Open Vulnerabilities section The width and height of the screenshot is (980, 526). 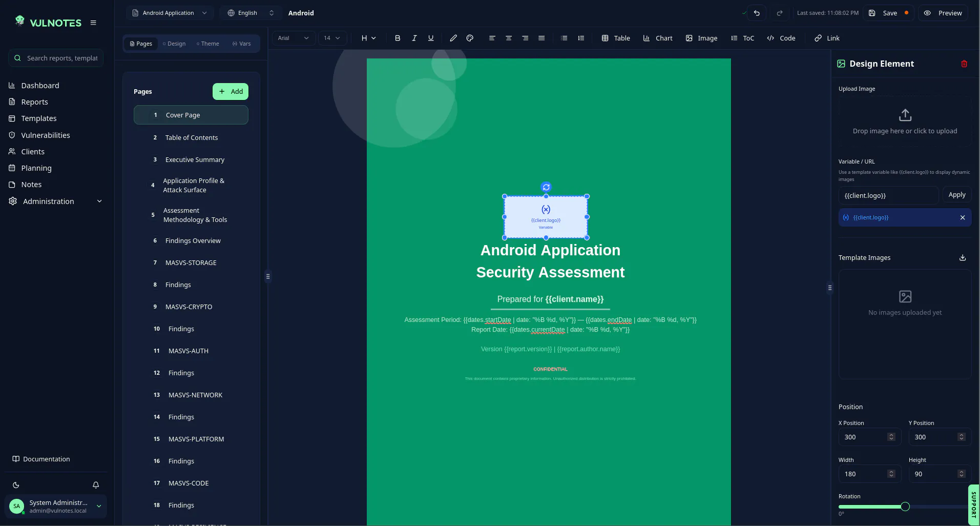coord(46,135)
